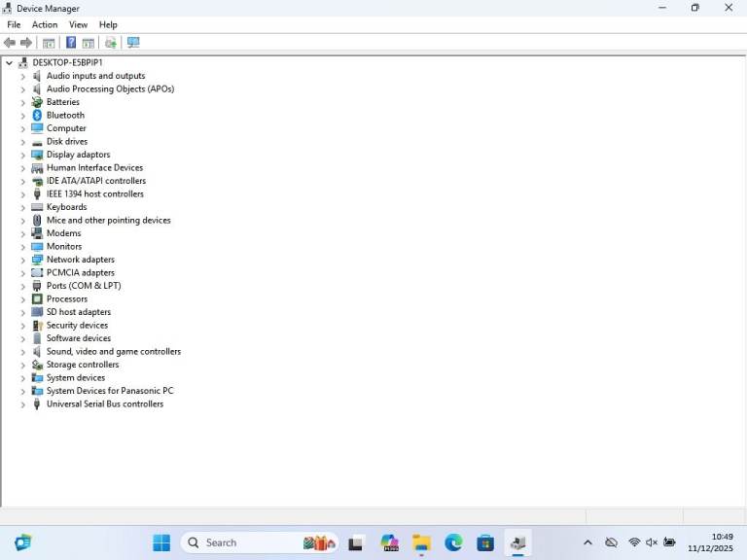Click the Processors category icon

tap(37, 299)
